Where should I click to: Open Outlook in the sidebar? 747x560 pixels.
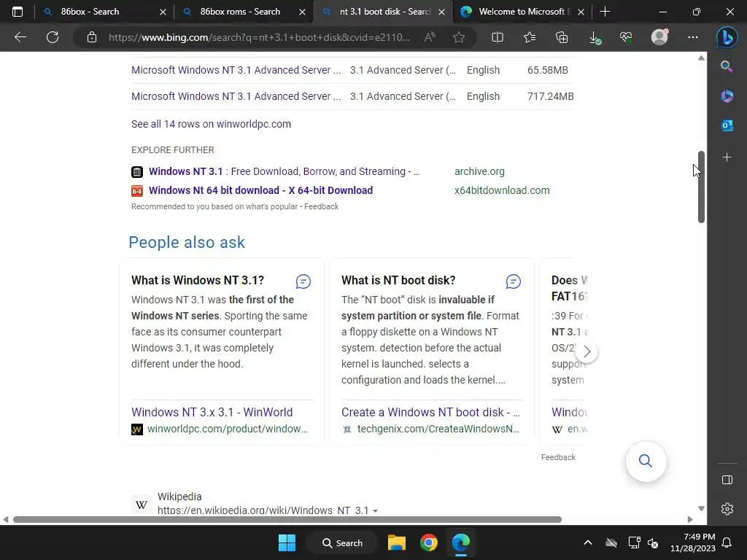(727, 125)
